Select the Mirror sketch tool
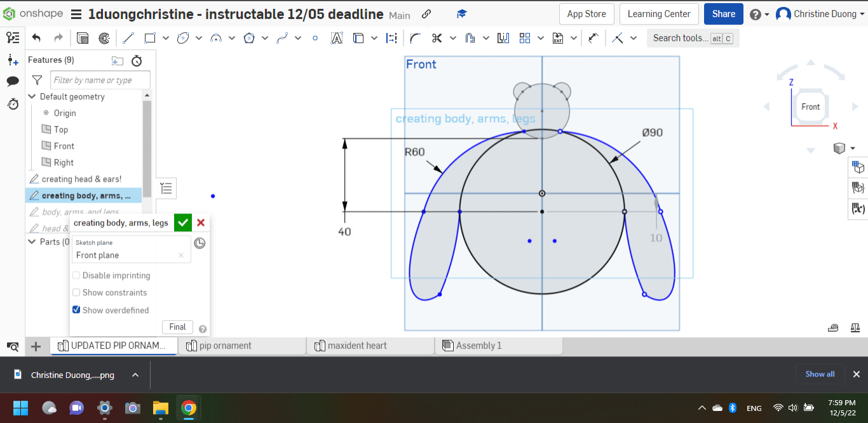 pyautogui.click(x=503, y=38)
